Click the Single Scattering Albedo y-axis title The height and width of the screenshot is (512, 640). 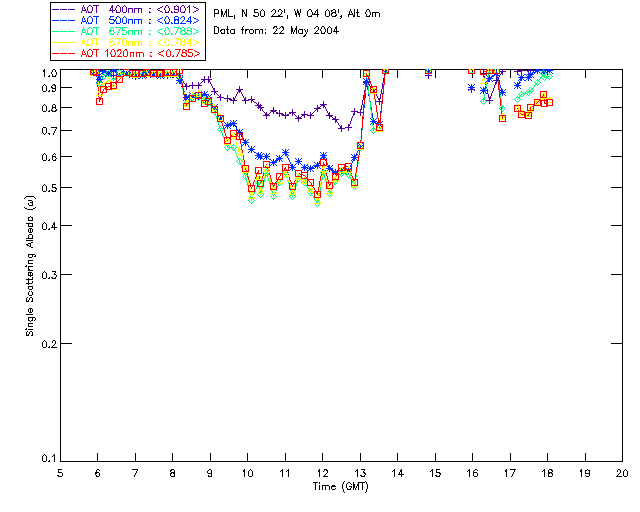click(30, 266)
